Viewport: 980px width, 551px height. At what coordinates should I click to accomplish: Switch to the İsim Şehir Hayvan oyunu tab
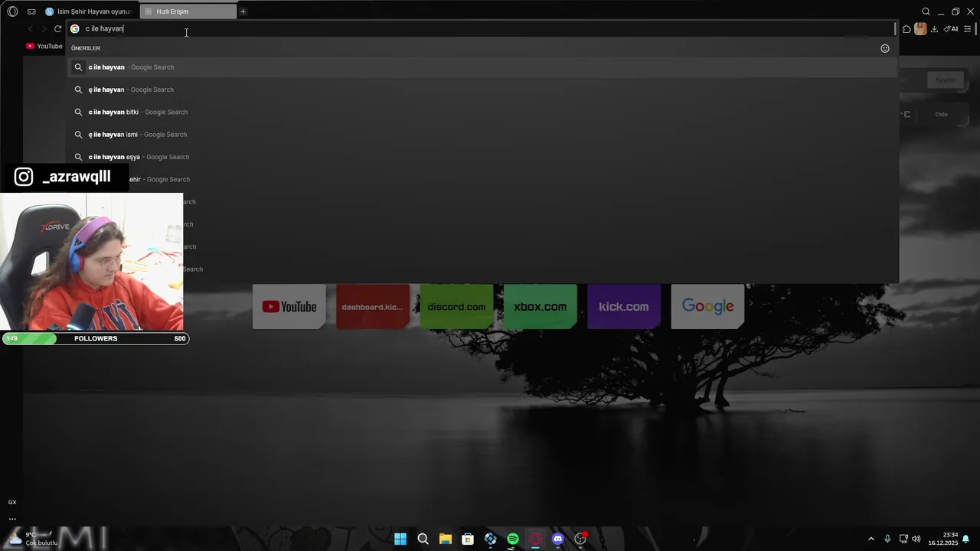point(89,11)
